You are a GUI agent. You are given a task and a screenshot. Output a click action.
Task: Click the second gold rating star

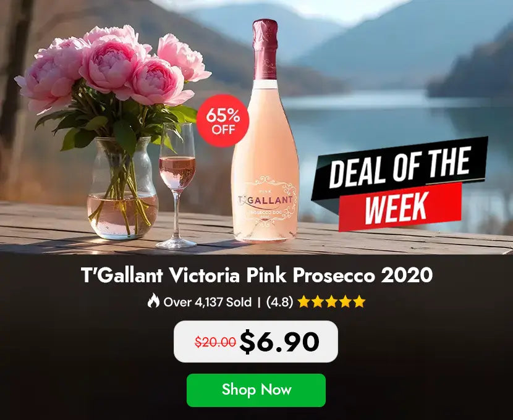click(318, 301)
